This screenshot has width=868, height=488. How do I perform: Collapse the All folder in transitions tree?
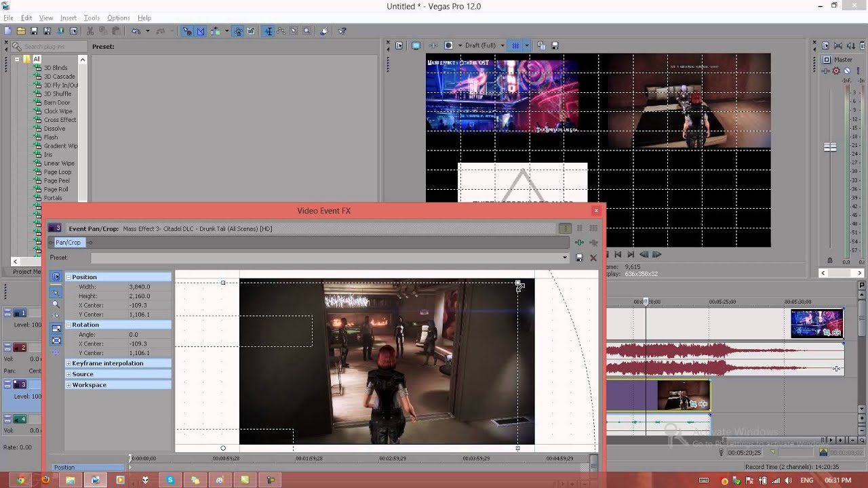click(x=17, y=59)
